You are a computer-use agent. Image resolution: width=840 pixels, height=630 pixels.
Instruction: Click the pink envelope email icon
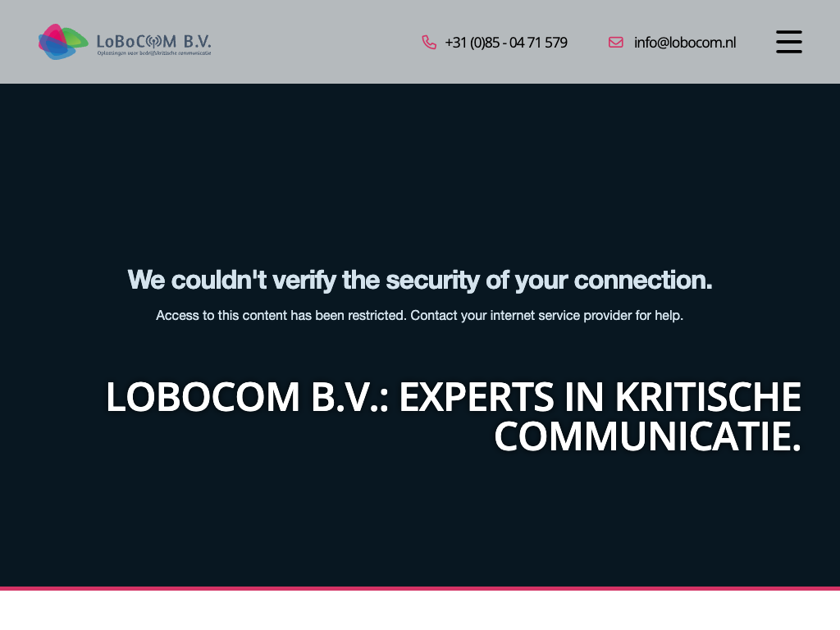pos(616,42)
